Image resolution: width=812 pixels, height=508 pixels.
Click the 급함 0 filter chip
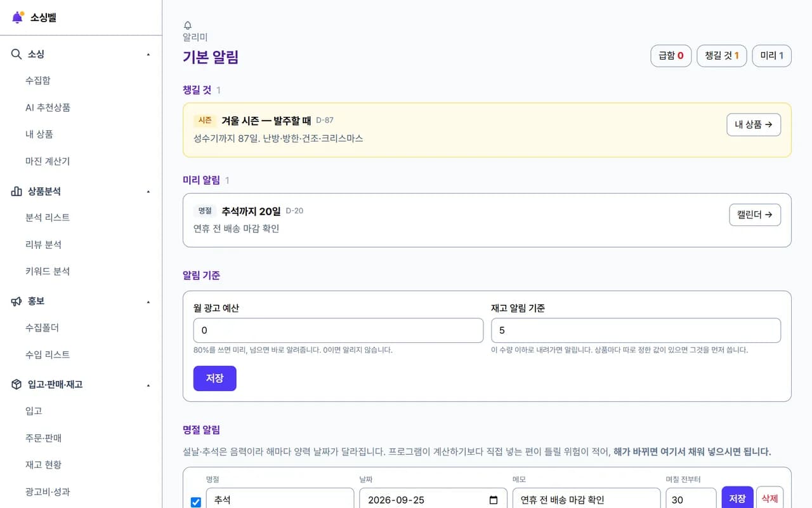671,55
